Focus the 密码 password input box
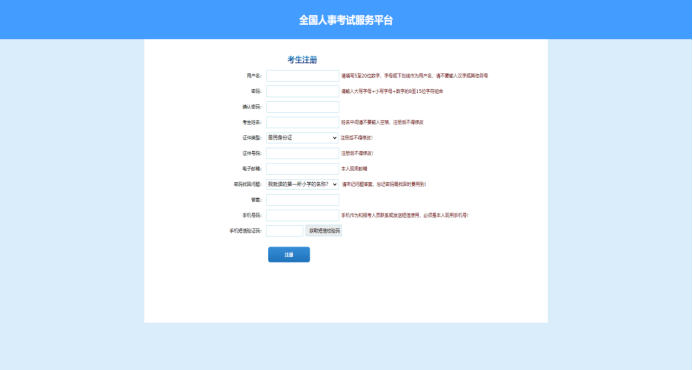Screen dimensions: 693x370 click(x=302, y=91)
